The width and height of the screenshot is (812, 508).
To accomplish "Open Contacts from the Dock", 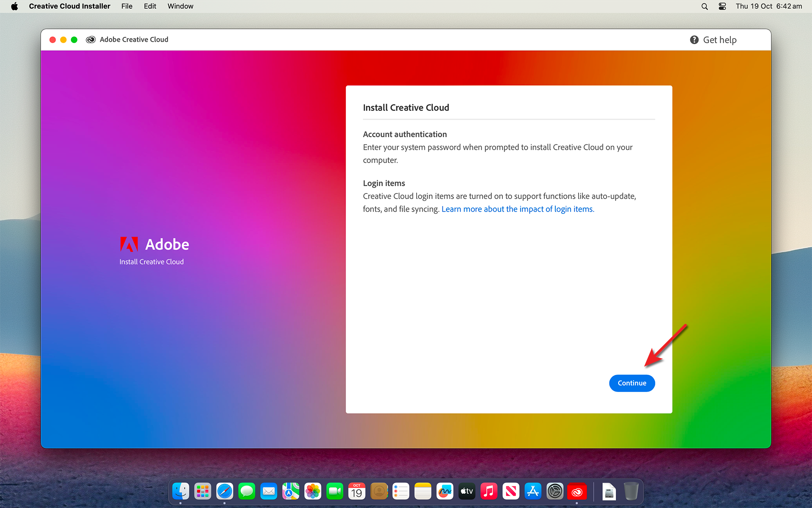I will [379, 491].
